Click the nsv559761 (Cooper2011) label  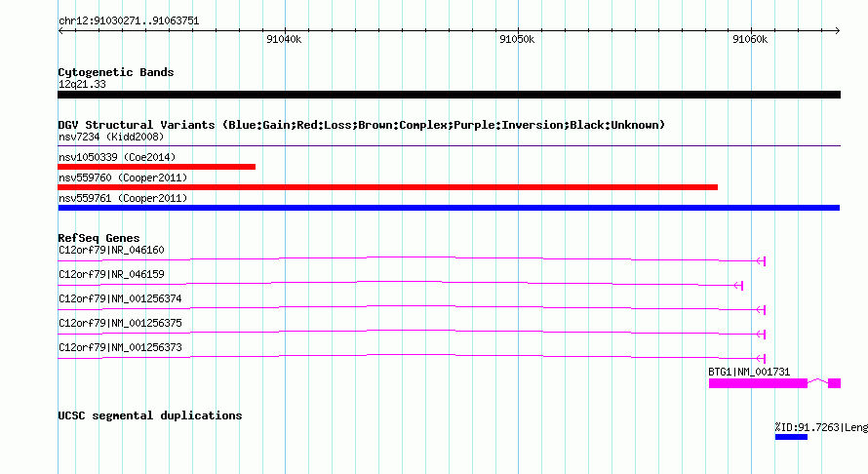tap(123, 198)
